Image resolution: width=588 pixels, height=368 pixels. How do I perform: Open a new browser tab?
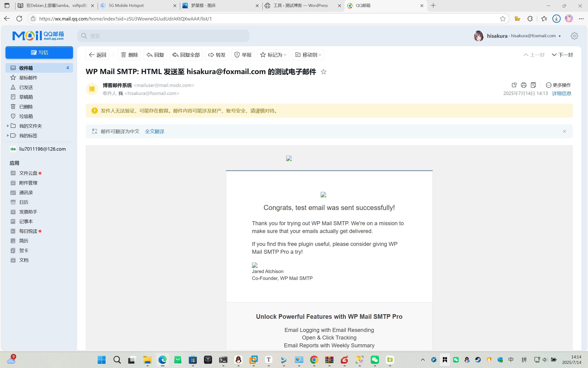tap(433, 6)
